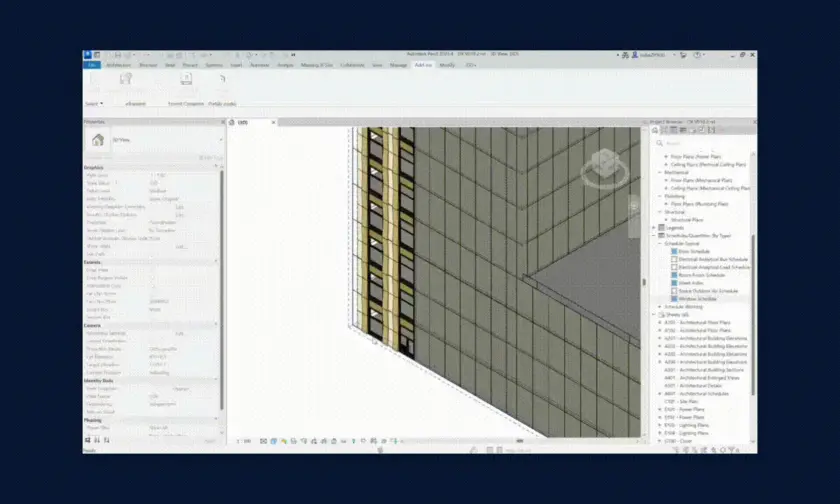Click the view scale 1:100 control
This screenshot has height=504, width=840.
(x=244, y=441)
